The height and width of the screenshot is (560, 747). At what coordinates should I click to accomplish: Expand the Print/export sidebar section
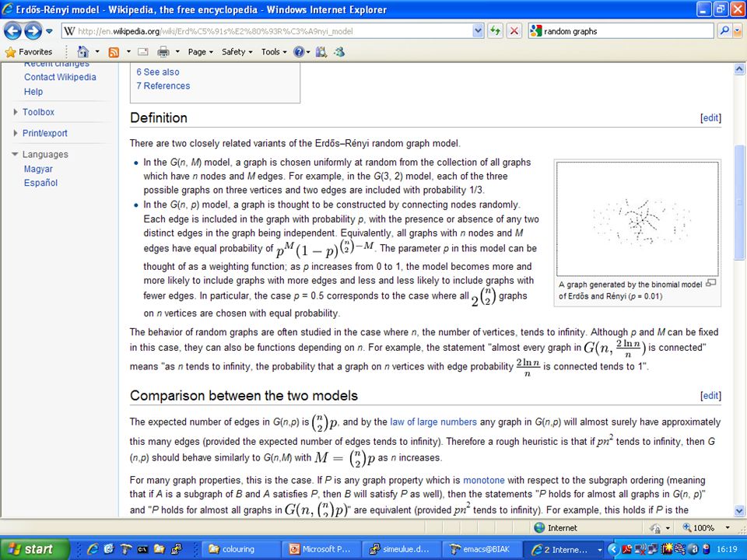pyautogui.click(x=45, y=133)
